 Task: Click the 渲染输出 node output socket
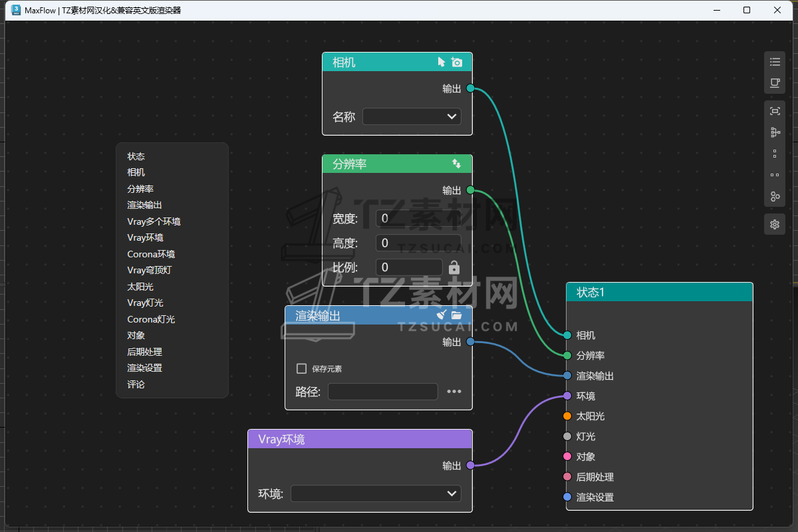[x=470, y=342]
